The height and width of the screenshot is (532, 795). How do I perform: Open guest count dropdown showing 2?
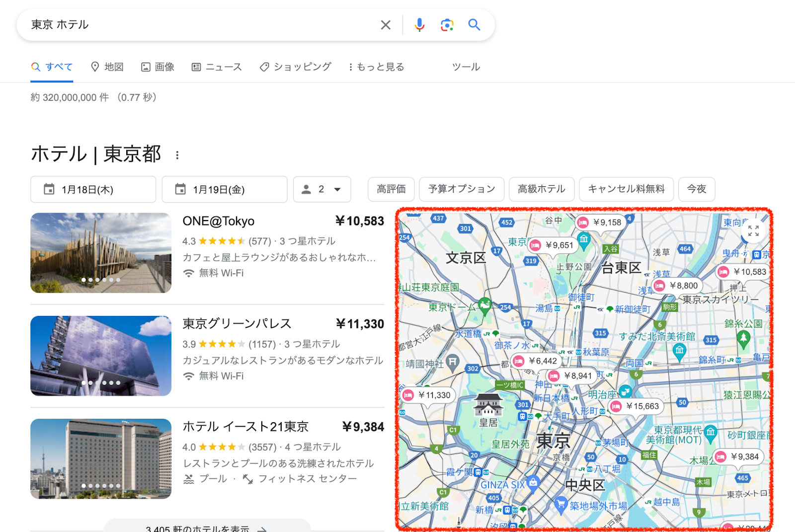pyautogui.click(x=322, y=189)
